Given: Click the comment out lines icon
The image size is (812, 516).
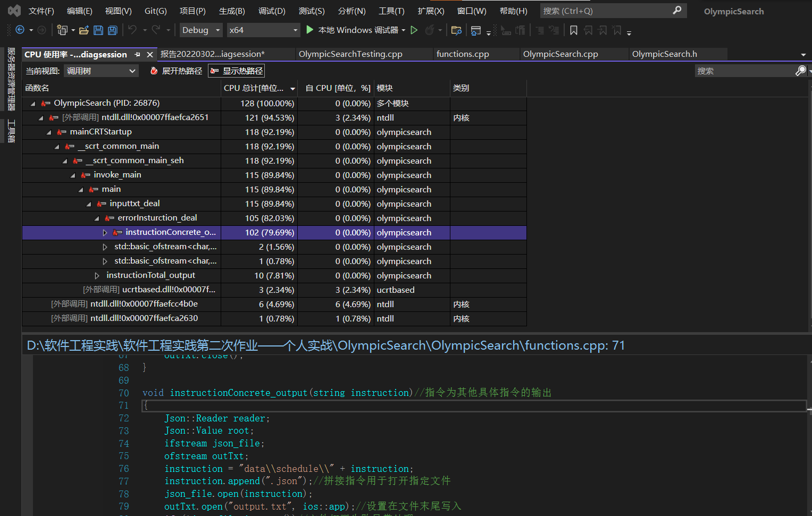Looking at the screenshot, I should [540, 30].
